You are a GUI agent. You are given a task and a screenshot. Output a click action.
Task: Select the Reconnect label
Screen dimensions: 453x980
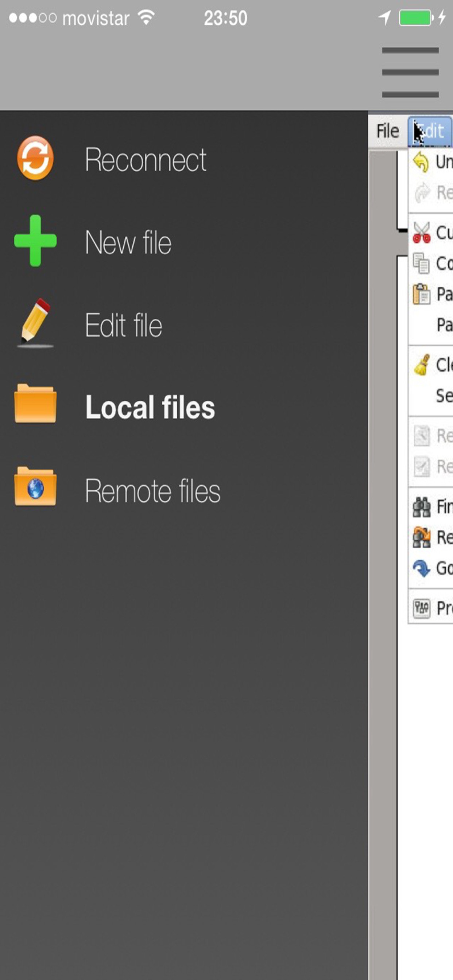146,160
